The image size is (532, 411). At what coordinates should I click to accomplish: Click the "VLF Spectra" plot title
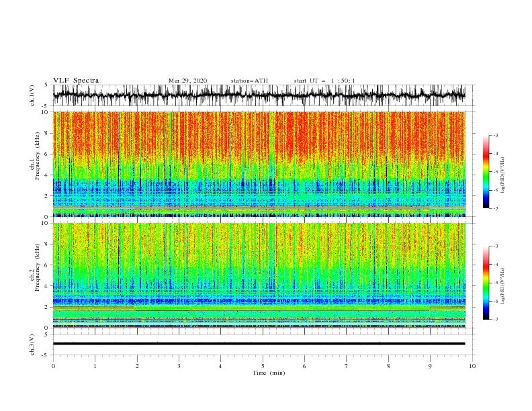pos(76,81)
